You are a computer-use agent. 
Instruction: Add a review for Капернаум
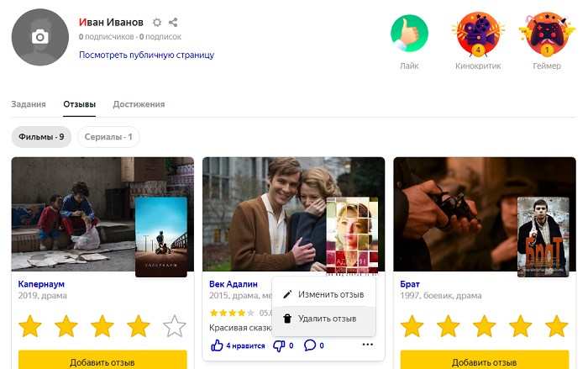click(x=102, y=361)
